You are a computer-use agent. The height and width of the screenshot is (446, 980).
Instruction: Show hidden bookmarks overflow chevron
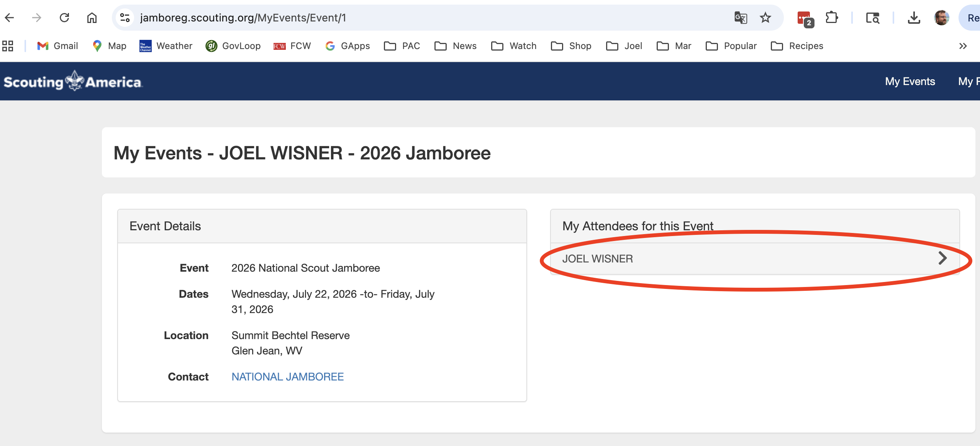coord(963,46)
